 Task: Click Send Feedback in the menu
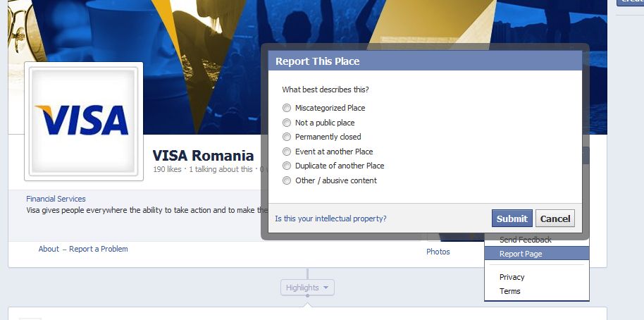[525, 240]
